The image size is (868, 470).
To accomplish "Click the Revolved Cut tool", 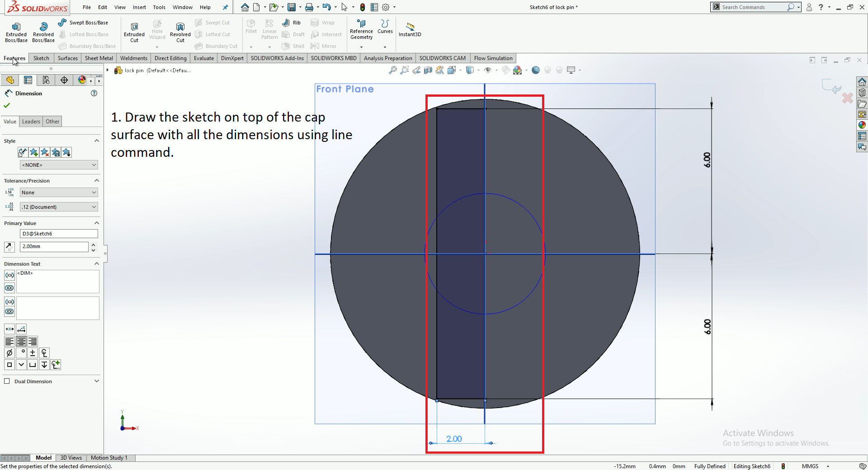I will pyautogui.click(x=180, y=32).
